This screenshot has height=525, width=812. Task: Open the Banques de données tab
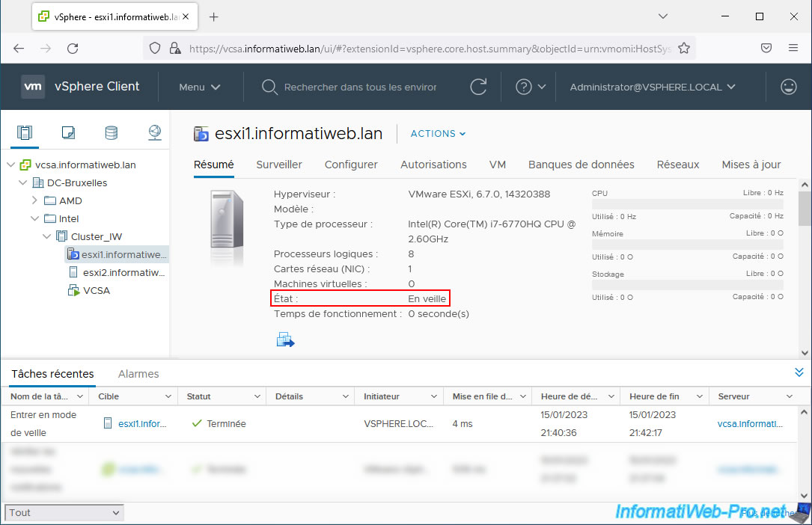581,165
